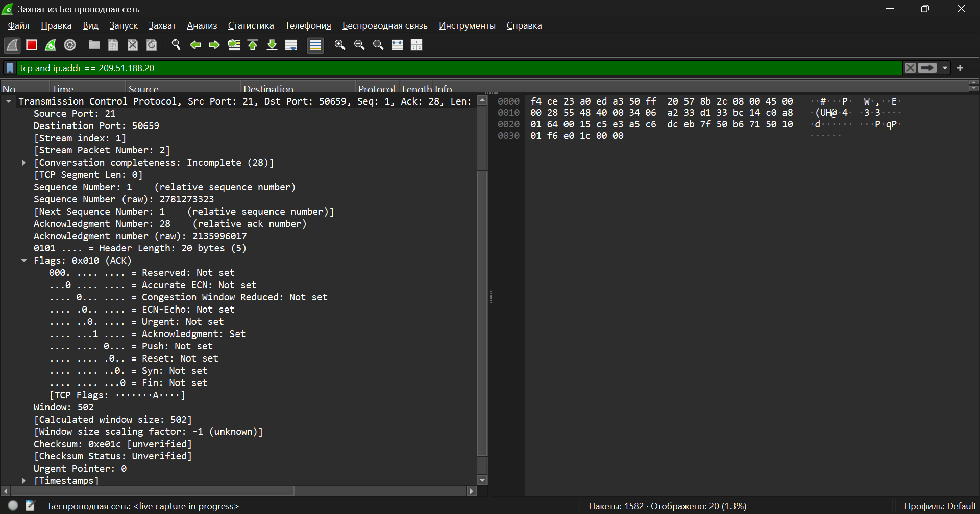This screenshot has height=514, width=980.
Task: Toggle auto-scroll during live capture
Action: tap(291, 45)
